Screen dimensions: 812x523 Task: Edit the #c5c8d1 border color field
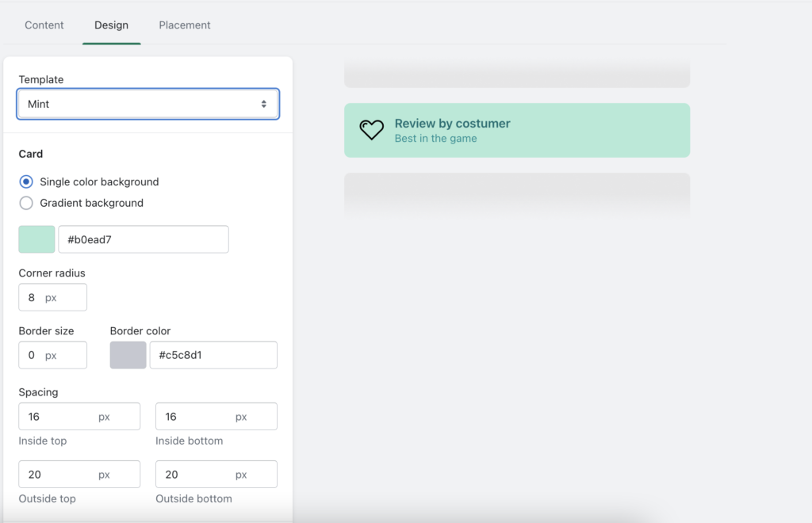coord(213,355)
